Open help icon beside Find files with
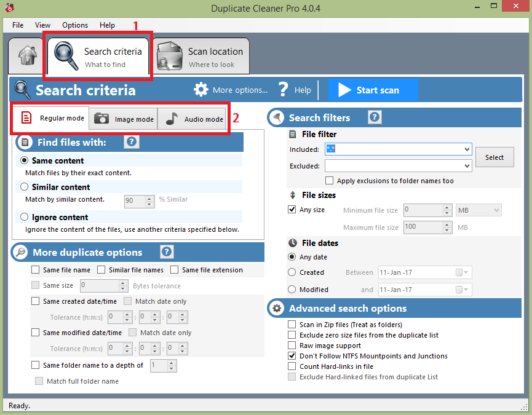Viewport: 532px width, 415px height. point(131,143)
